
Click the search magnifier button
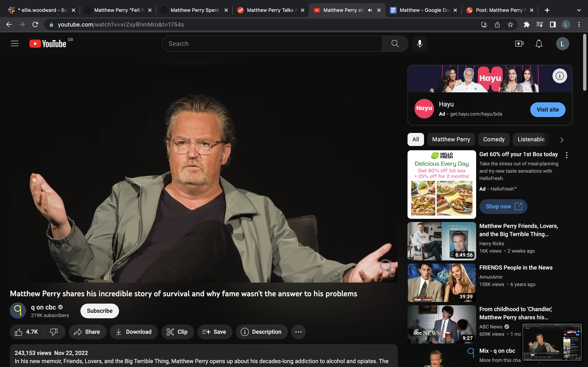tap(395, 44)
